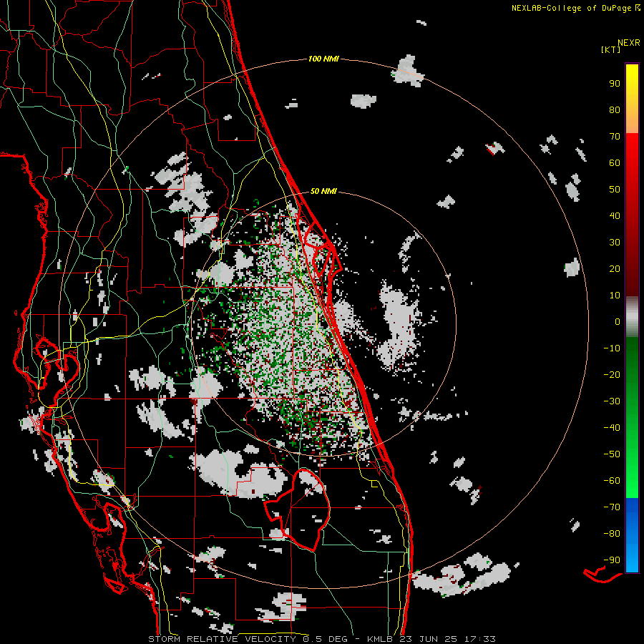Click the -80 value on the scale
Viewport: 644px width, 644px height.
pos(612,534)
